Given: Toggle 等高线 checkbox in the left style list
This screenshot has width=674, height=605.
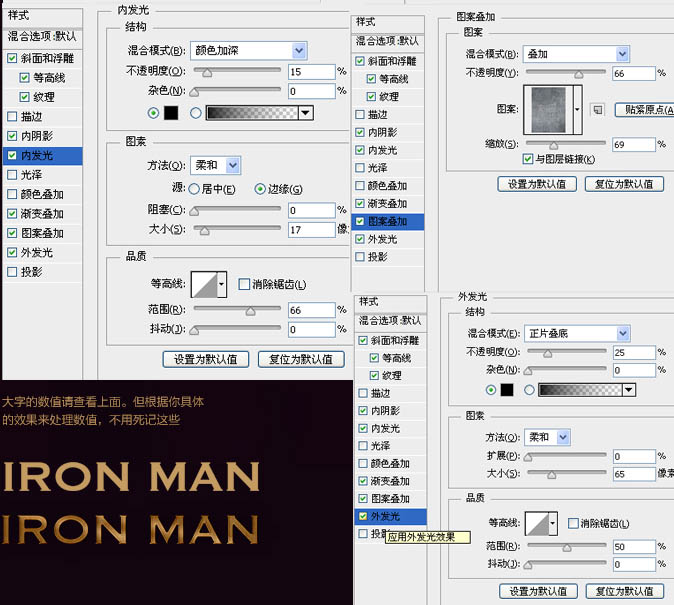Looking at the screenshot, I should click(x=25, y=78).
